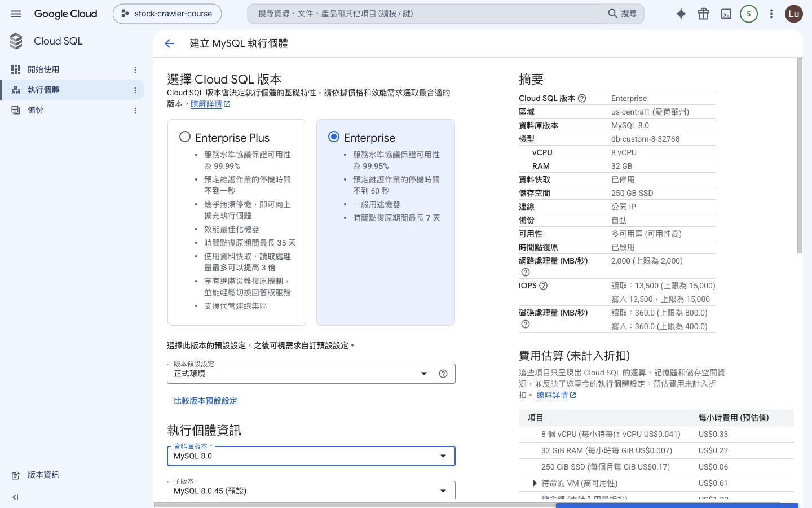Open the gift free trial icon

point(704,14)
